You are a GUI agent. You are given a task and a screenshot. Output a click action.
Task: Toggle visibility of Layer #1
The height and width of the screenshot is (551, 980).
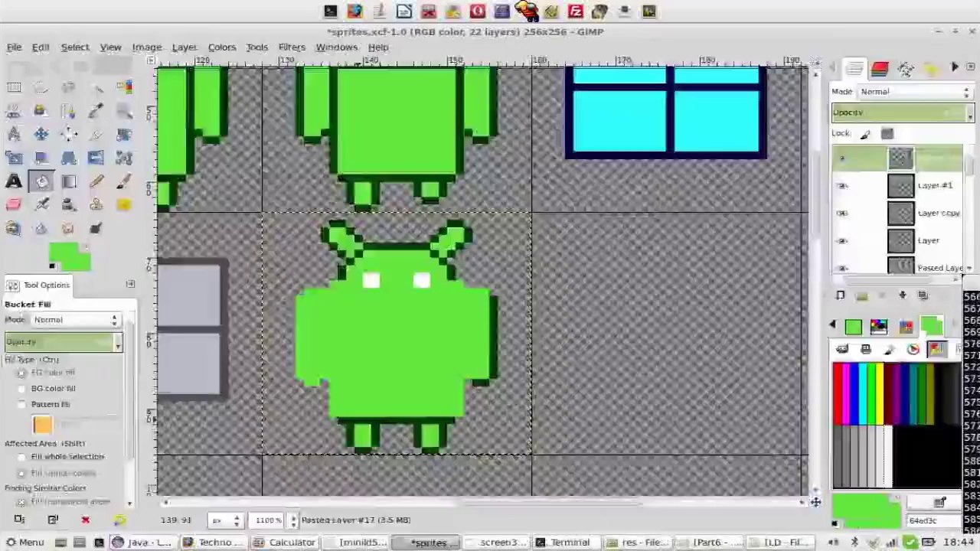842,186
